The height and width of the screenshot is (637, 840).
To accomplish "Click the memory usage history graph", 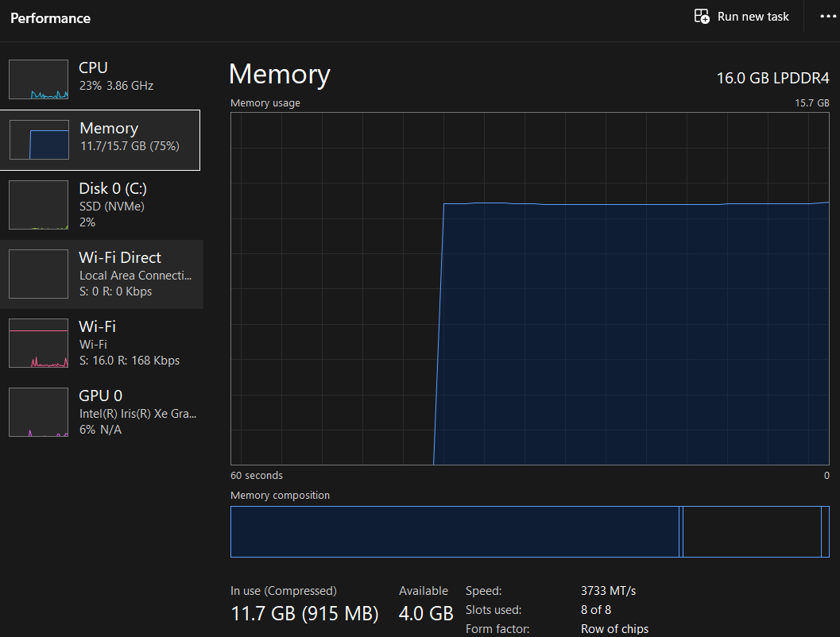I will pyautogui.click(x=530, y=288).
